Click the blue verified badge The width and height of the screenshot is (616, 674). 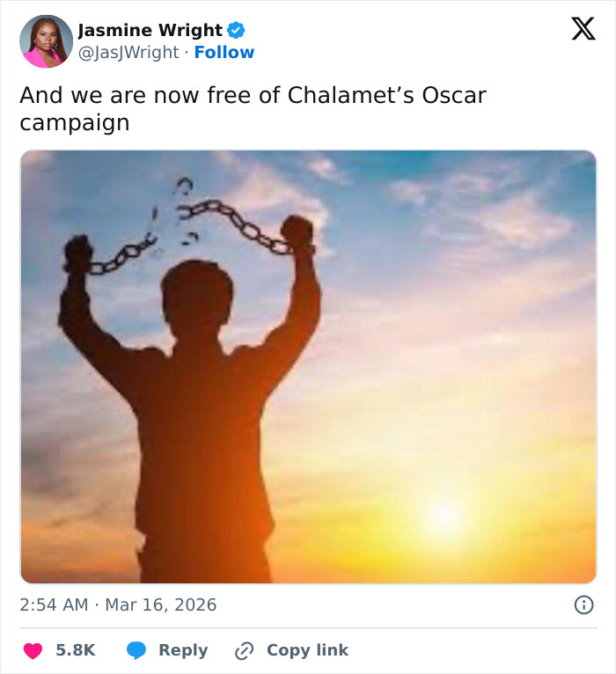tap(236, 30)
